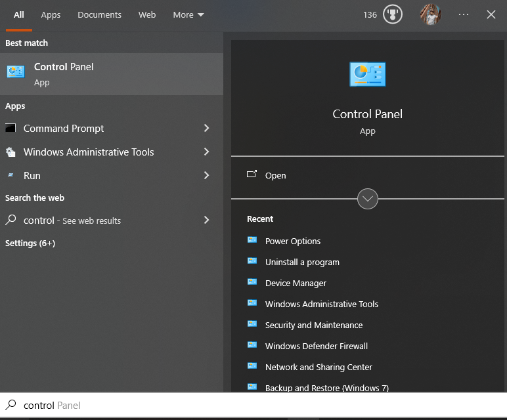Click the Windows Administrative Tools app icon

point(11,152)
